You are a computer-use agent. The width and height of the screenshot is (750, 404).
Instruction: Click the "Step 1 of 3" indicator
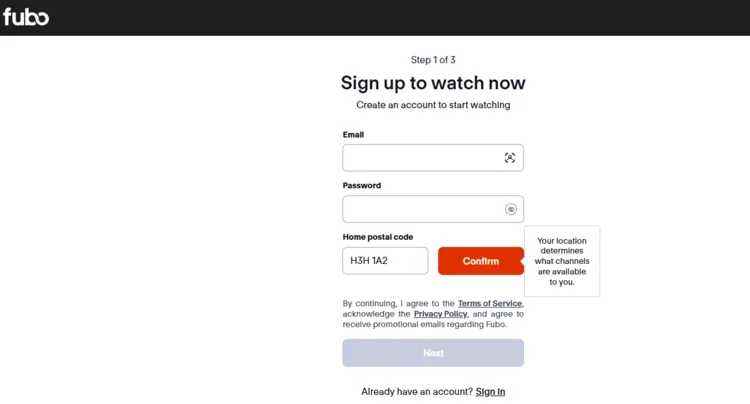[433, 60]
